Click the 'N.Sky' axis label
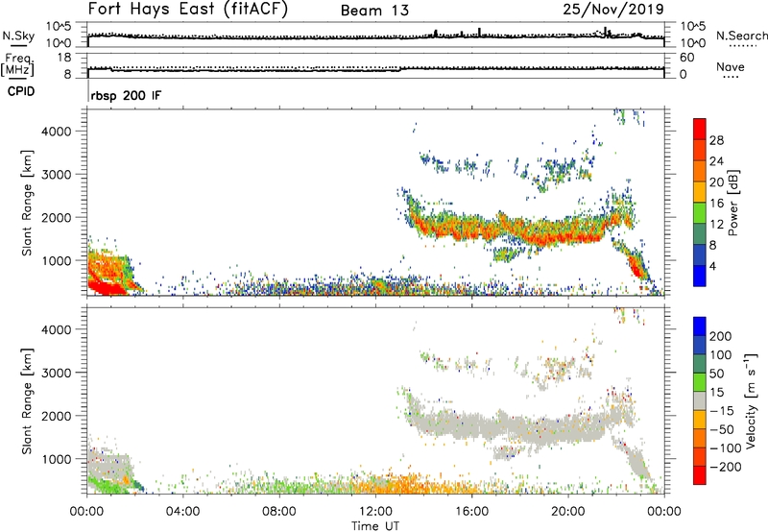 tap(18, 36)
